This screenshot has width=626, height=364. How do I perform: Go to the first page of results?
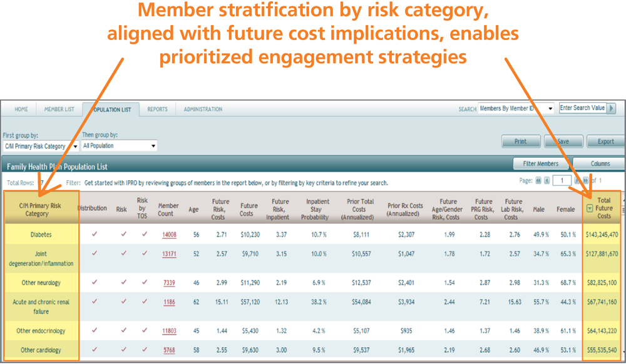click(537, 181)
